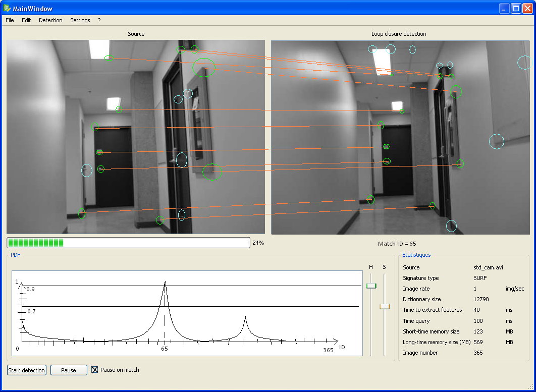Click the second smaller peak in PDF graph
Screen dimensions: 536x392
pyautogui.click(x=245, y=318)
